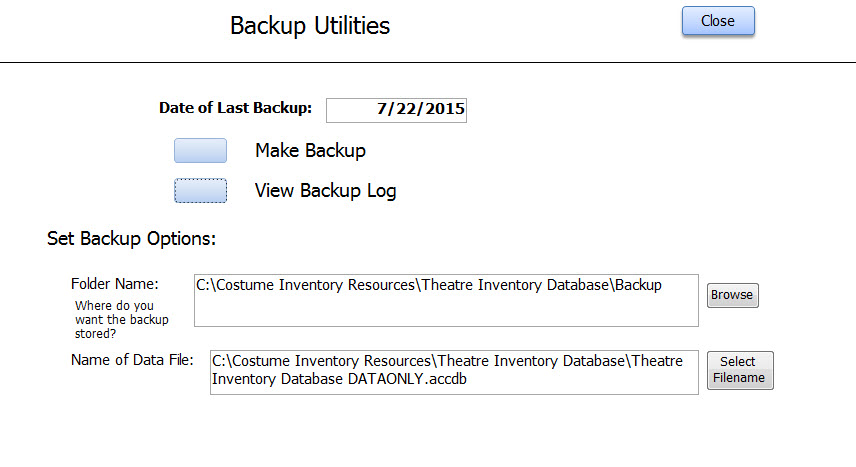The width and height of the screenshot is (856, 467).
Task: Click the Set Backup Options heading
Action: coord(131,239)
